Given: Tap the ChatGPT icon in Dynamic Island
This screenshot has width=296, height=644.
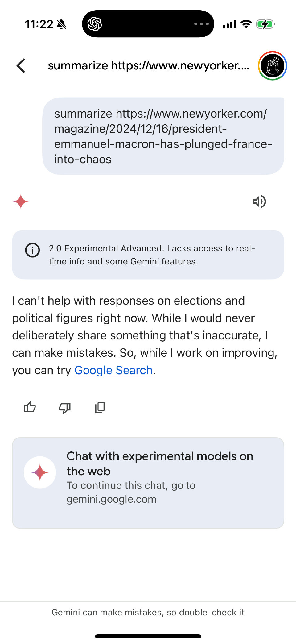Looking at the screenshot, I should click(95, 24).
